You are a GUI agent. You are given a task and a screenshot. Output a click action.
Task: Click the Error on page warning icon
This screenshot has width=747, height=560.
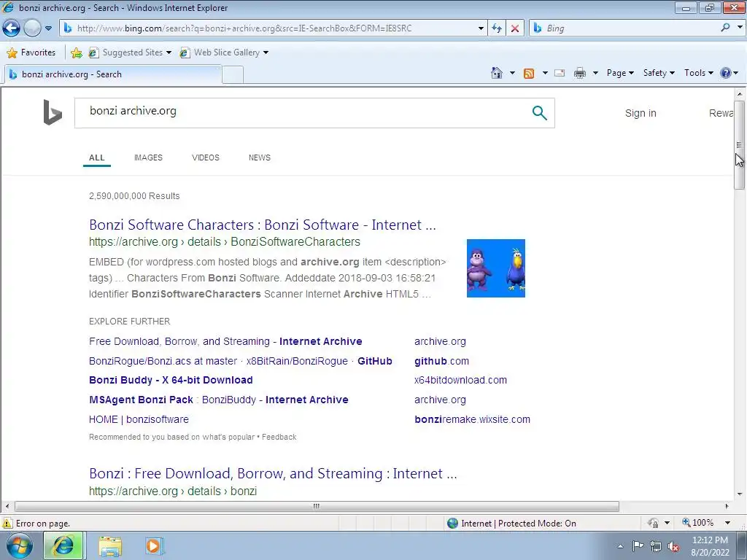point(7,523)
